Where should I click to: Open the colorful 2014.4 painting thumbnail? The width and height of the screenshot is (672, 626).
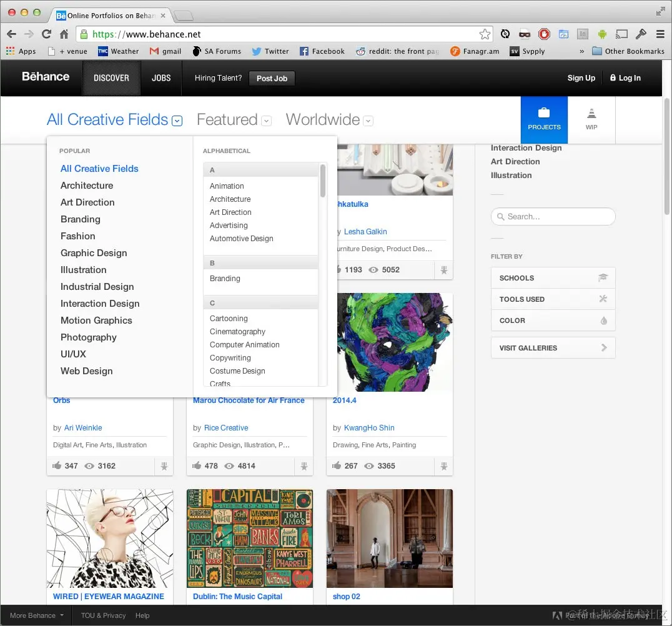point(395,342)
